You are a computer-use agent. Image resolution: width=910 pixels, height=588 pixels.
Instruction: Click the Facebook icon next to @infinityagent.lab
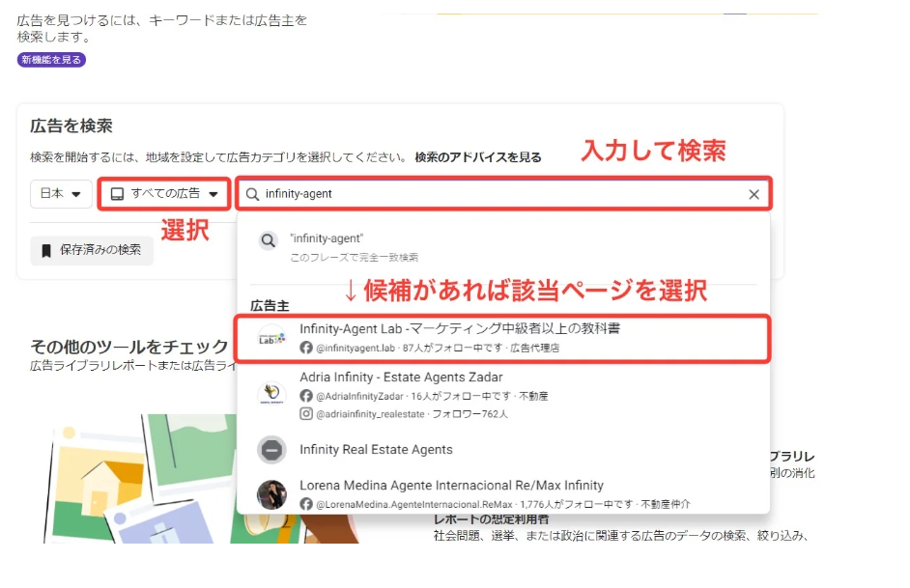[x=306, y=348]
